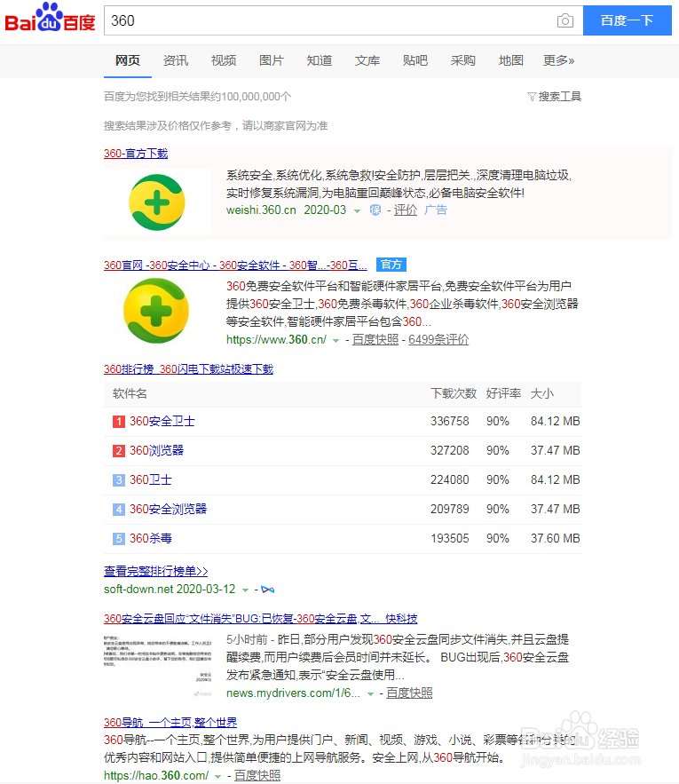Click 下载次数 column header
This screenshot has height=784, width=679.
point(454,393)
